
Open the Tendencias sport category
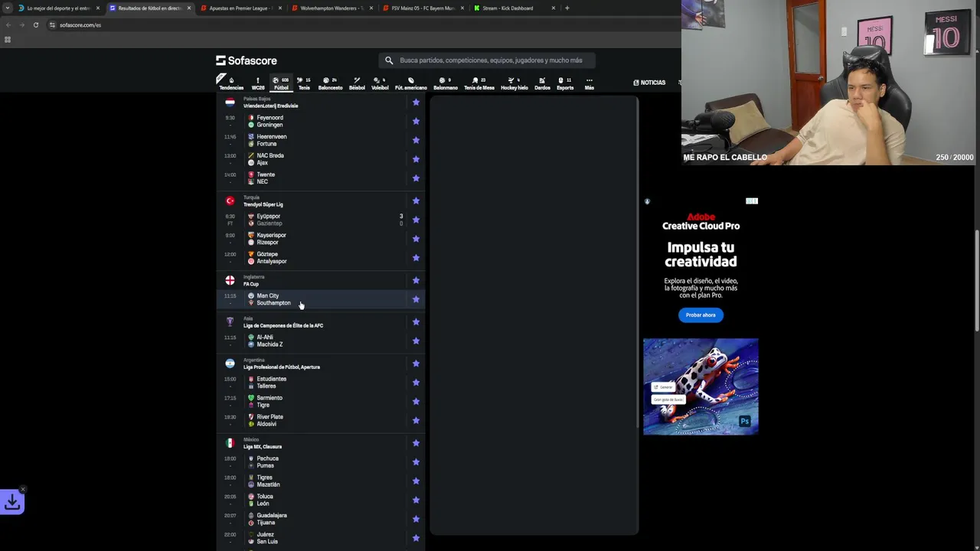point(231,83)
